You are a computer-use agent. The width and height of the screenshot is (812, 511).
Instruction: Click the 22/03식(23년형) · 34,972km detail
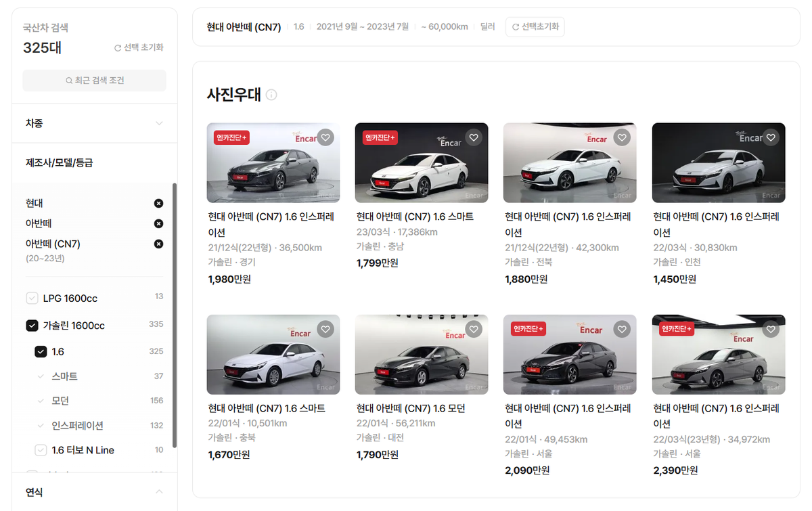pos(712,440)
